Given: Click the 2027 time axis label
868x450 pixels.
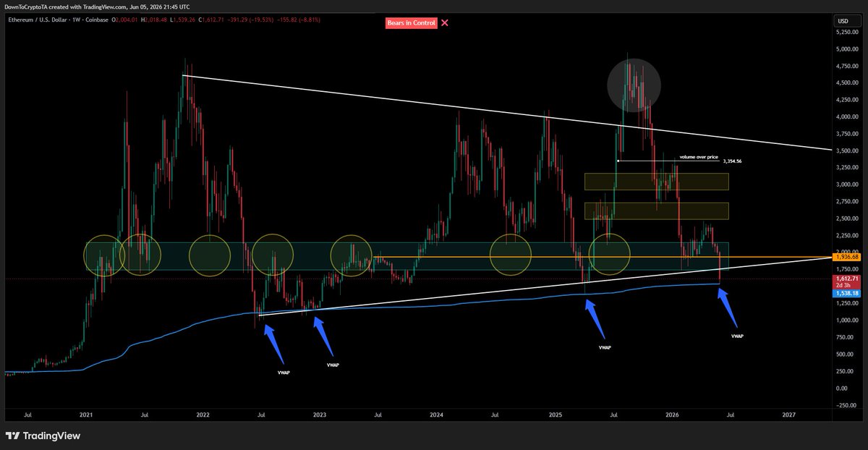Looking at the screenshot, I should point(788,415).
